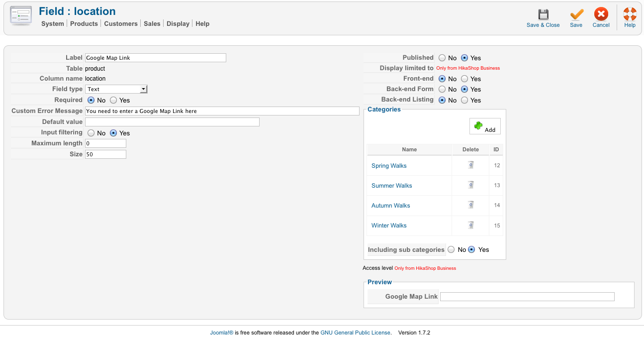This screenshot has height=338, width=644.
Task: Click the Save checkmark icon
Action: coord(576,15)
